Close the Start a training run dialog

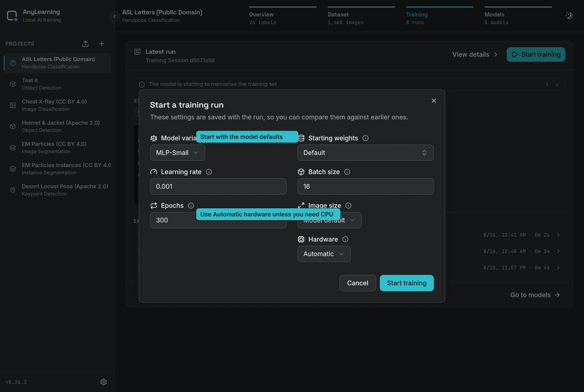pyautogui.click(x=434, y=101)
